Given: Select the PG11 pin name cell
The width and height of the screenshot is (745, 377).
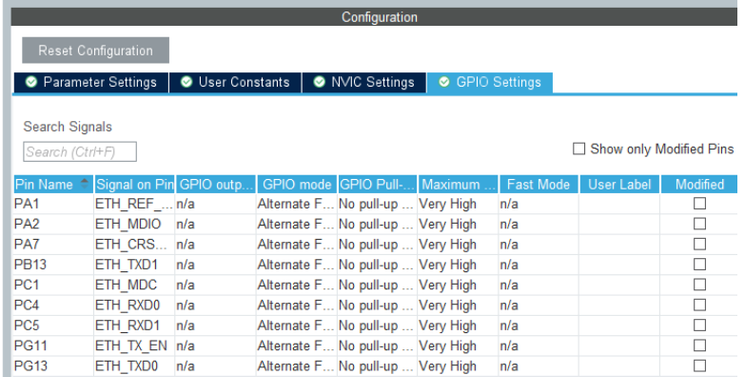Looking at the screenshot, I should click(x=53, y=346).
